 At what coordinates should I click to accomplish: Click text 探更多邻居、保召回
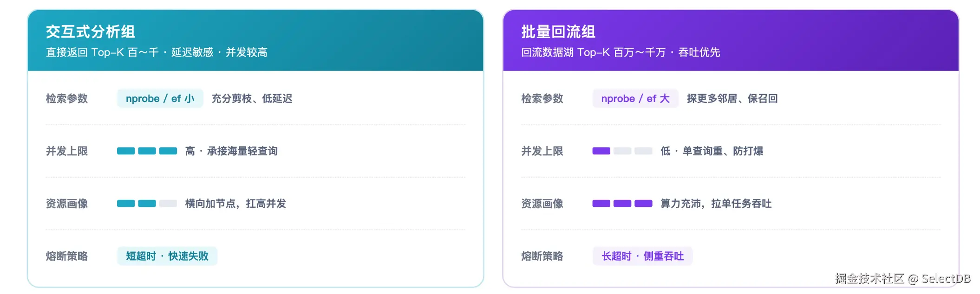[732, 98]
